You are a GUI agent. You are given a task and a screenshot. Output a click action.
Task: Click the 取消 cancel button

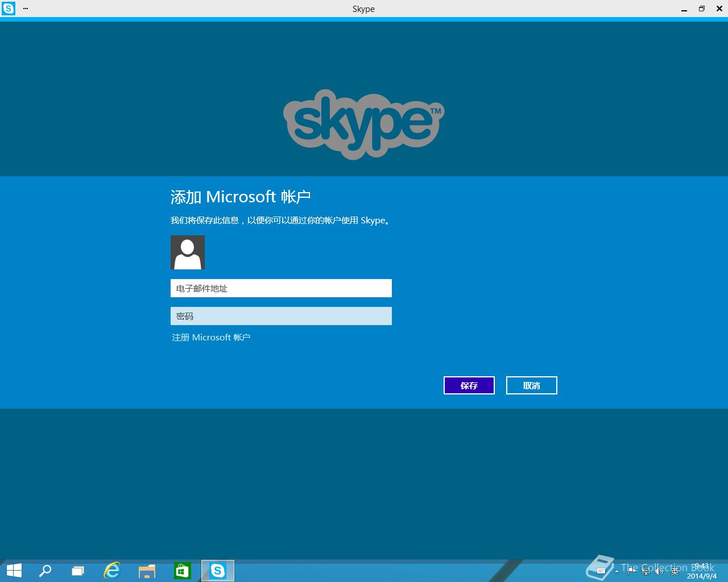click(x=532, y=385)
